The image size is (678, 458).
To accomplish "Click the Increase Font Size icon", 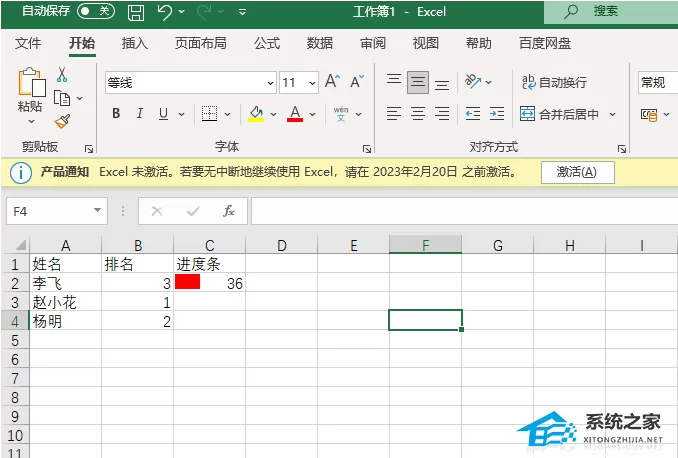I will (x=332, y=81).
